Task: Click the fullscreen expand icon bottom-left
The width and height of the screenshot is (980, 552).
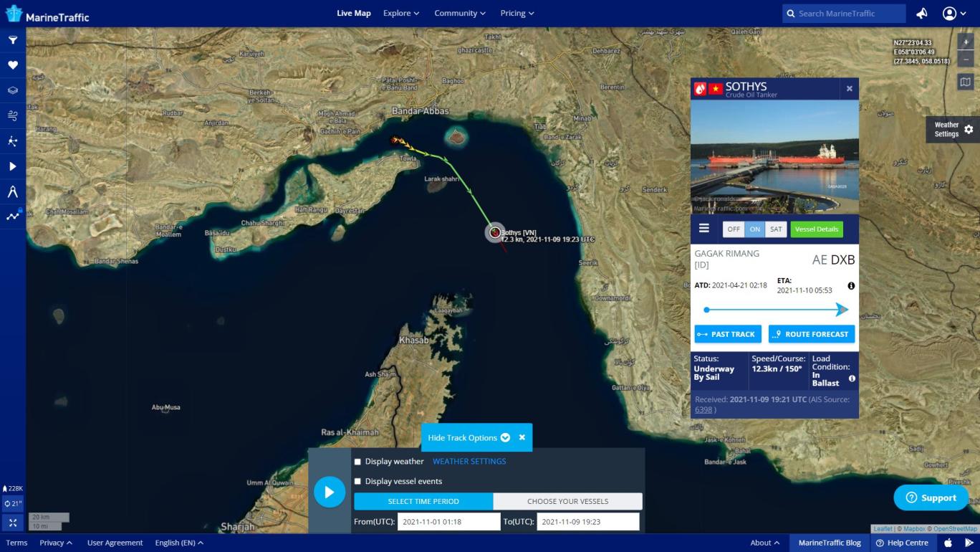Action: point(13,523)
